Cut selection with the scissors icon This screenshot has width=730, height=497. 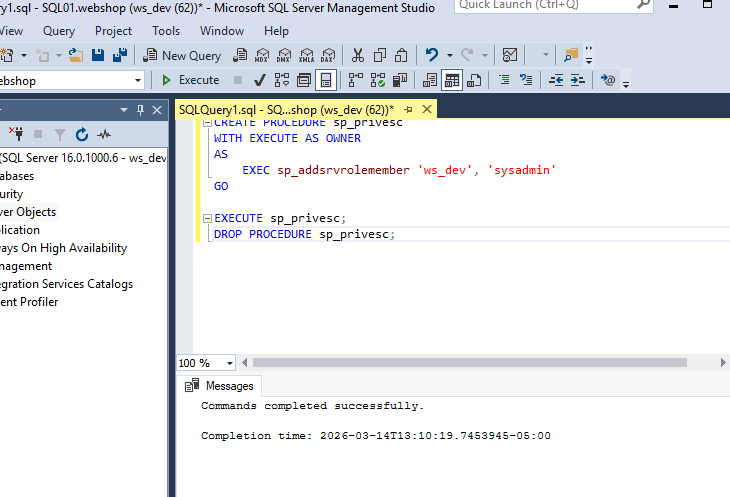(358, 55)
